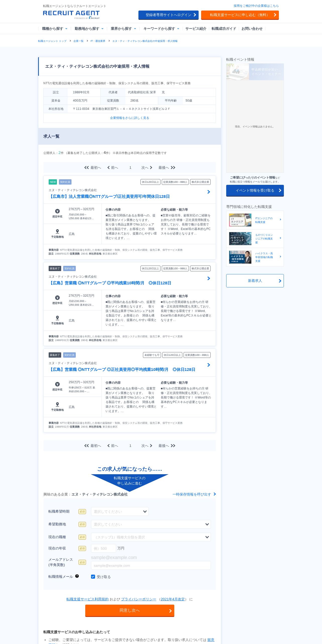Click 採用をご検討中の企業様はこちら link
The width and height of the screenshot is (322, 644).
click(256, 6)
